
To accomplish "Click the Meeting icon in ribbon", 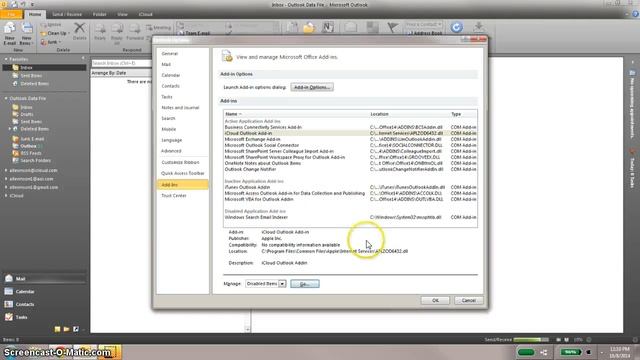I will [159, 28].
